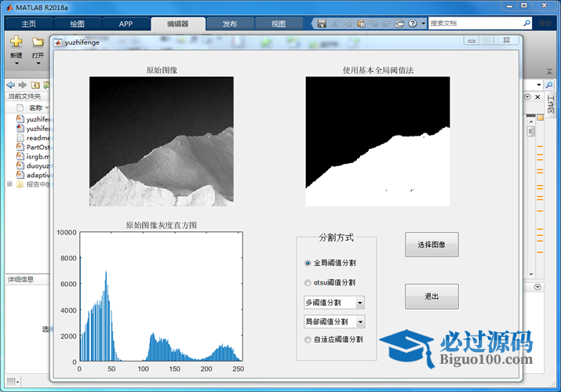
Task: Expand the quick access toolbar options arrow
Action: 423,24
